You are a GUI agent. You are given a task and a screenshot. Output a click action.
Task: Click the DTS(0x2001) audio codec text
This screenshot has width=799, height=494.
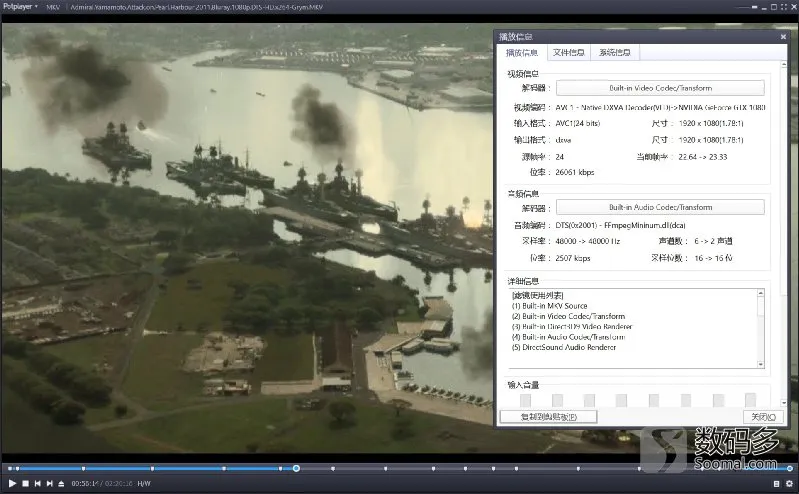620,225
